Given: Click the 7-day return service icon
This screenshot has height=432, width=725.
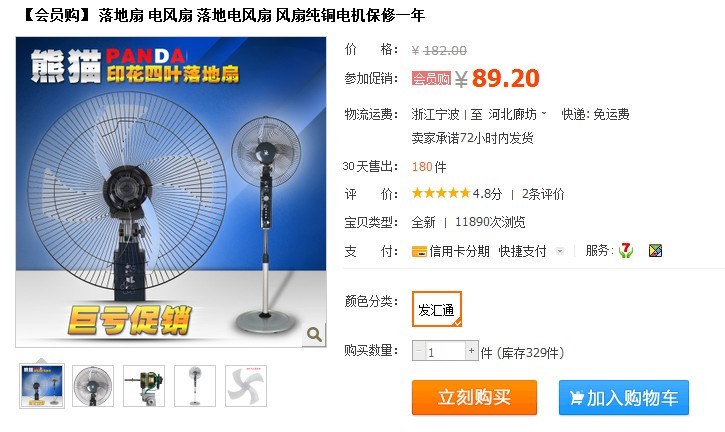Looking at the screenshot, I should tap(626, 251).
